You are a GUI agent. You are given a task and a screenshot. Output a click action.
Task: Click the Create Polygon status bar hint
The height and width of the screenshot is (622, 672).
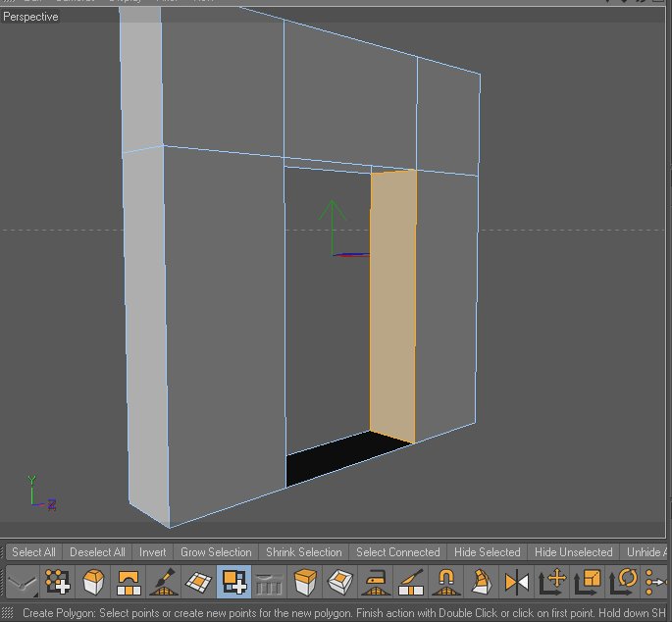click(343, 612)
